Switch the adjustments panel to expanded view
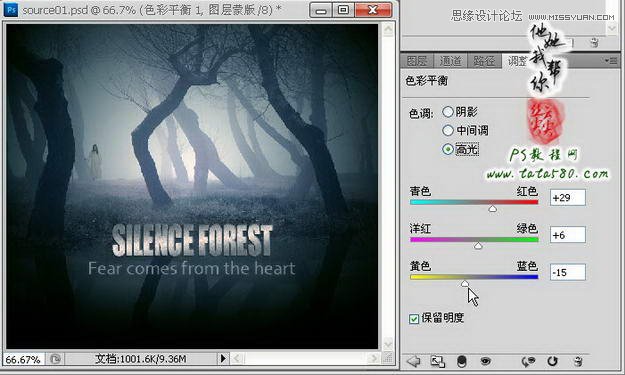Viewport: 625px width, 375px height. point(438,361)
